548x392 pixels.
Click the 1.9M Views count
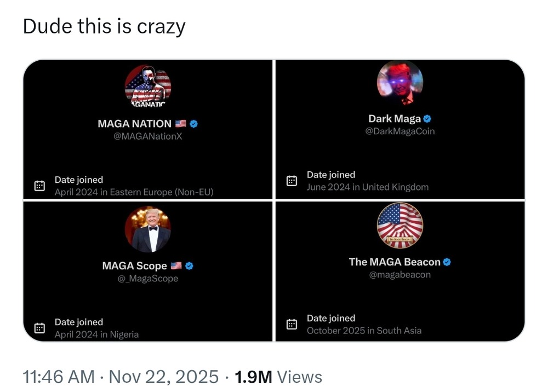tap(278, 377)
